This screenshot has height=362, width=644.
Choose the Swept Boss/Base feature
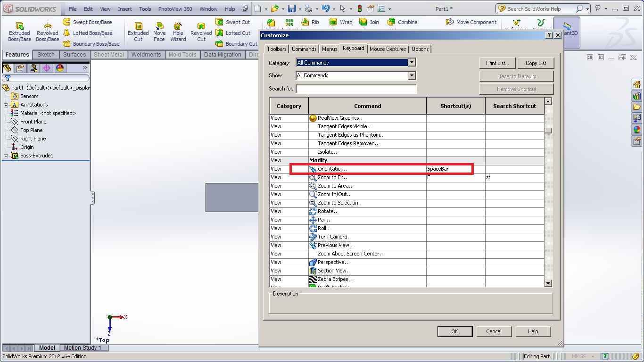tap(87, 22)
